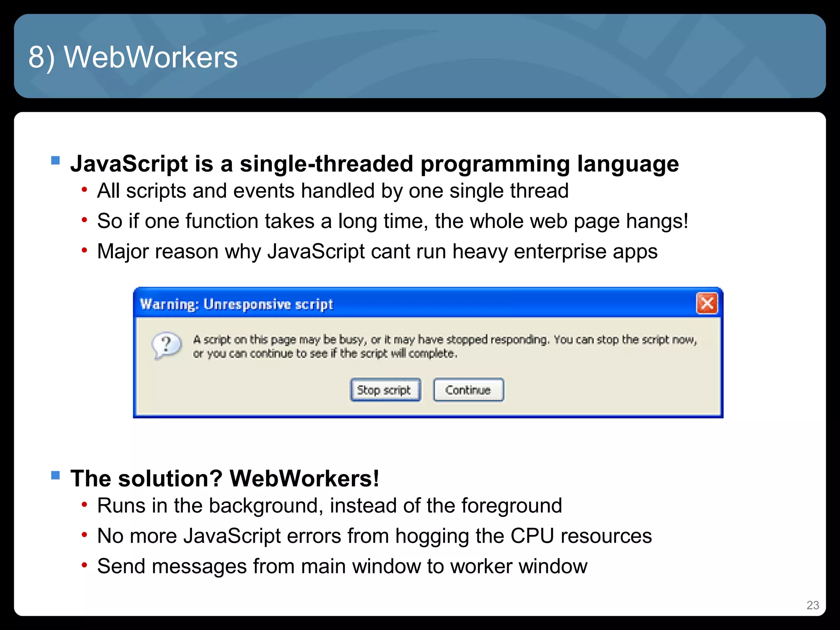Click red bullet before So if one function
This screenshot has width=840, height=630.
click(x=84, y=220)
